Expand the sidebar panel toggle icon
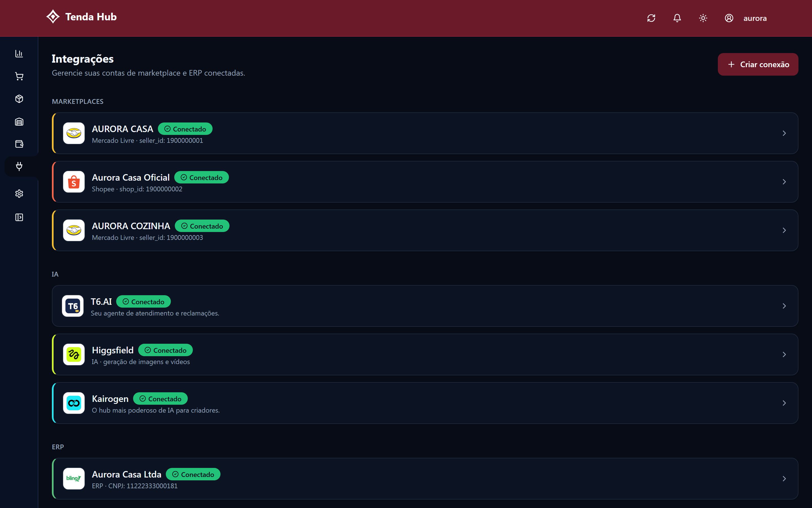This screenshot has width=812, height=508. 19,217
